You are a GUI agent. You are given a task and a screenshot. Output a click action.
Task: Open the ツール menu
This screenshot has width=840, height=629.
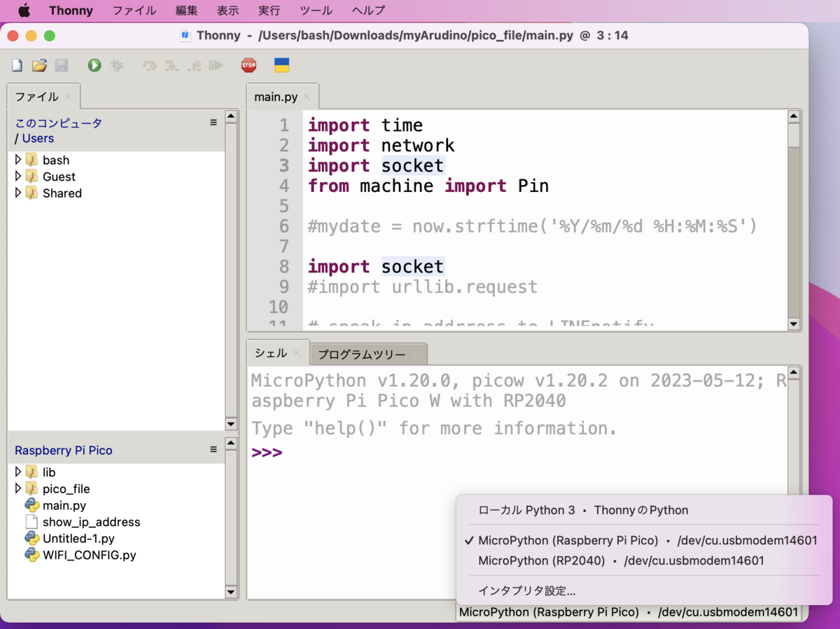click(x=316, y=11)
